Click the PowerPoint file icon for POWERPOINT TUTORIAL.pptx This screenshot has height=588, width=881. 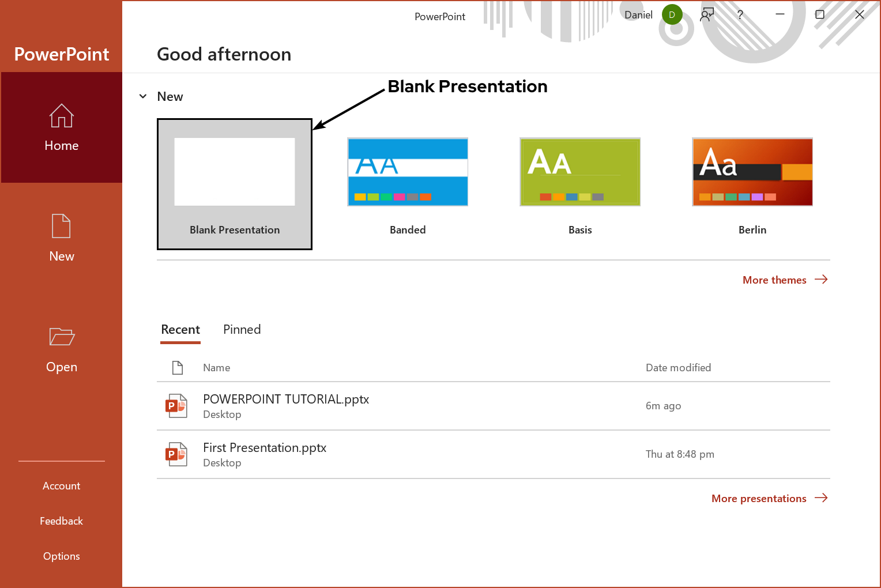pyautogui.click(x=176, y=406)
